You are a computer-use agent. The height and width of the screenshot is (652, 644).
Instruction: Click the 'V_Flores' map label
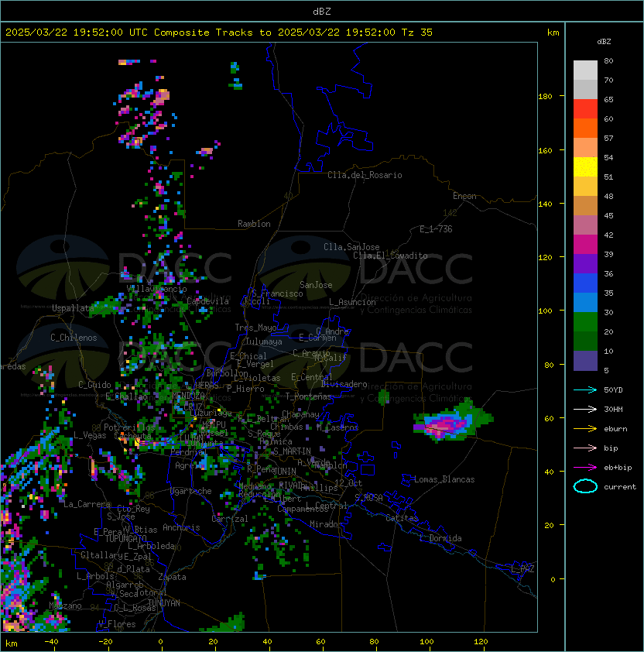(117, 624)
